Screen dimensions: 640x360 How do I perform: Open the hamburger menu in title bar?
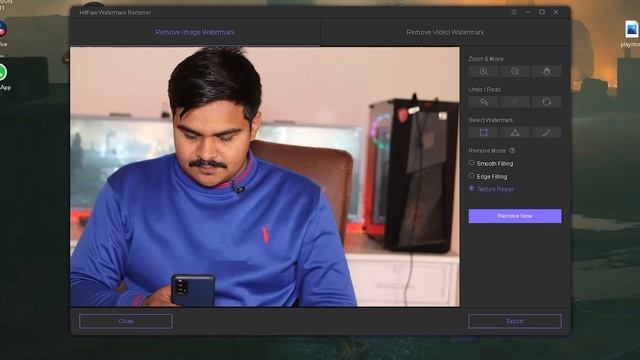pyautogui.click(x=514, y=12)
